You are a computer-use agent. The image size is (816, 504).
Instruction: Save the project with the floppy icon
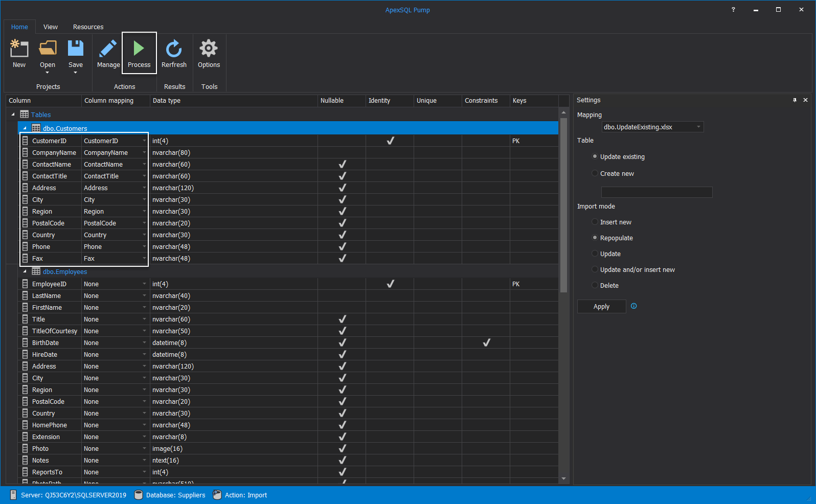(x=76, y=48)
